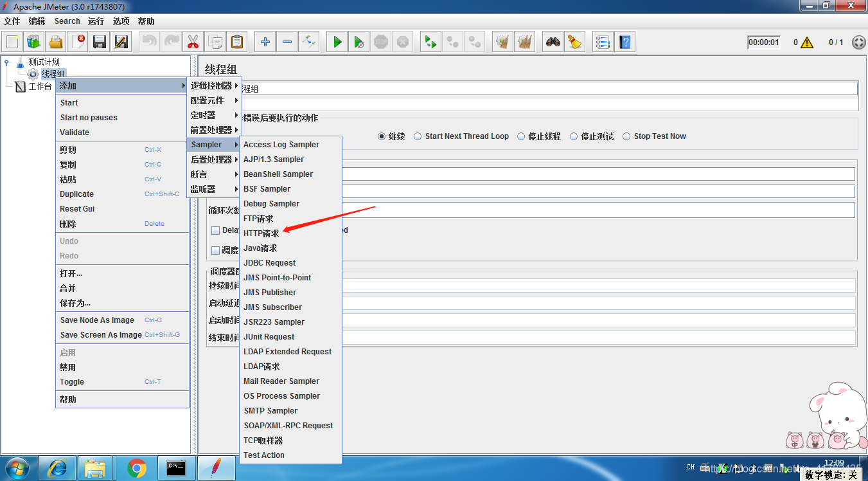Start the test with green play icon
Image resolution: width=868 pixels, height=481 pixels.
coord(337,42)
